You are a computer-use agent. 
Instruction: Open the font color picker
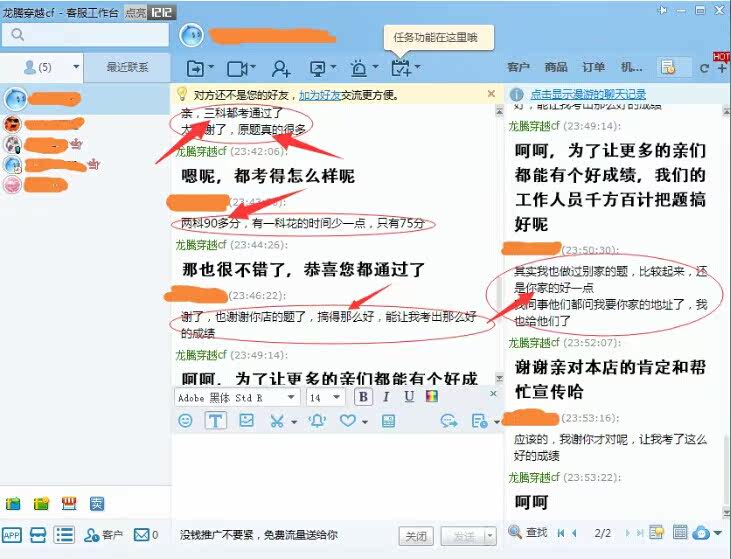click(431, 397)
